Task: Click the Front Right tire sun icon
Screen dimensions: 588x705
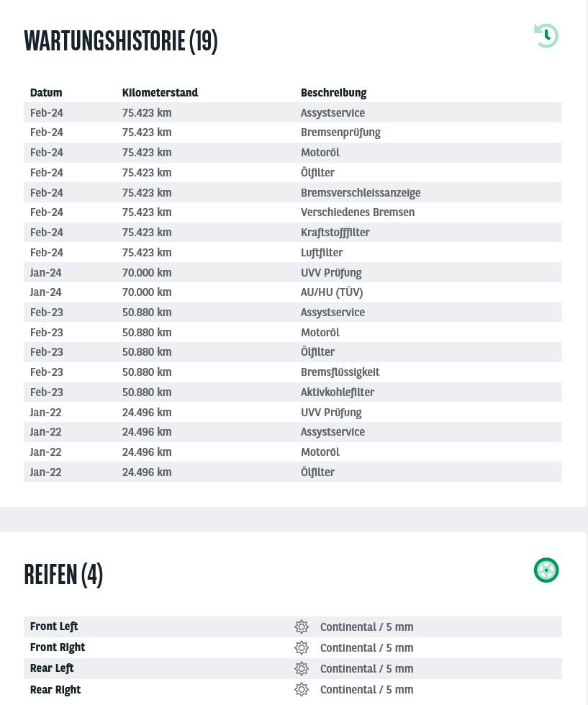Action: (302, 647)
